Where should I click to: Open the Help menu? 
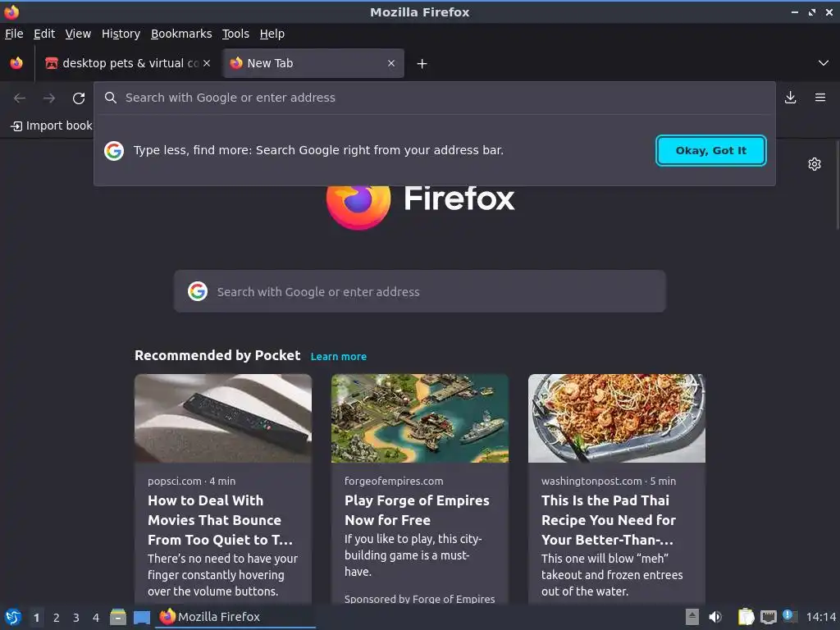coord(272,34)
